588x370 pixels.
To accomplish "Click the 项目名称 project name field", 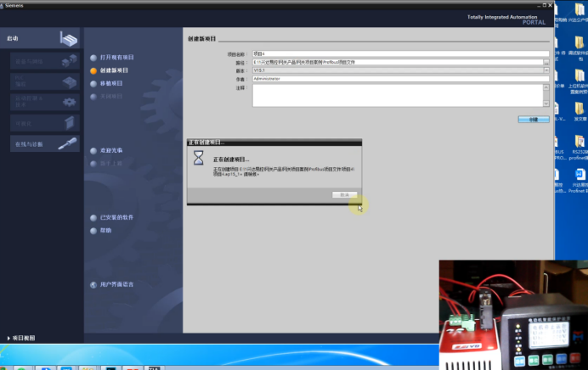I will [x=400, y=53].
